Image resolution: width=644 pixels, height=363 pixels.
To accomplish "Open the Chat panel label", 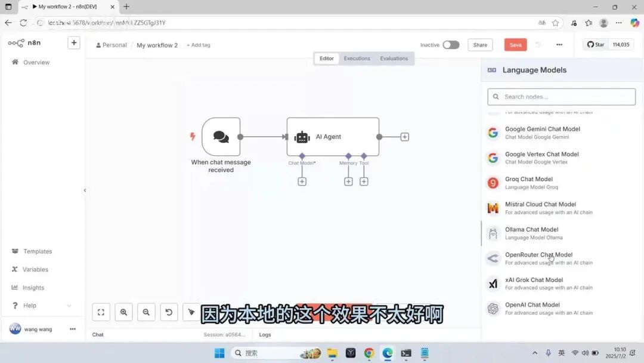I will pos(98,334).
